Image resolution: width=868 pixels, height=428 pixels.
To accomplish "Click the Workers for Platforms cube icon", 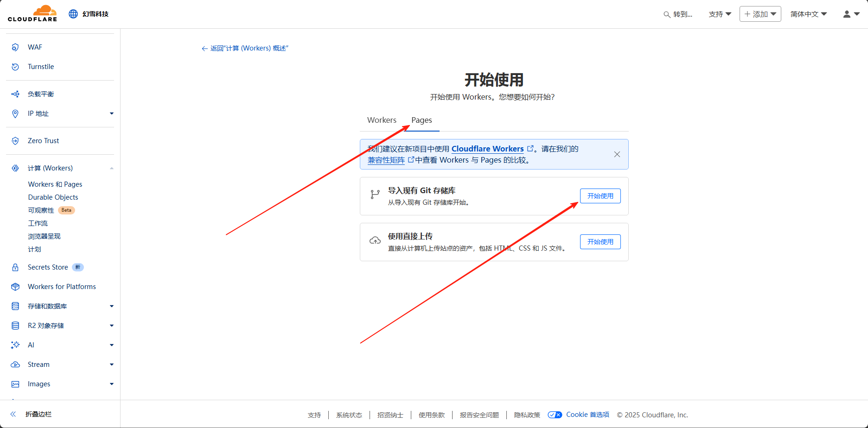I will point(15,287).
